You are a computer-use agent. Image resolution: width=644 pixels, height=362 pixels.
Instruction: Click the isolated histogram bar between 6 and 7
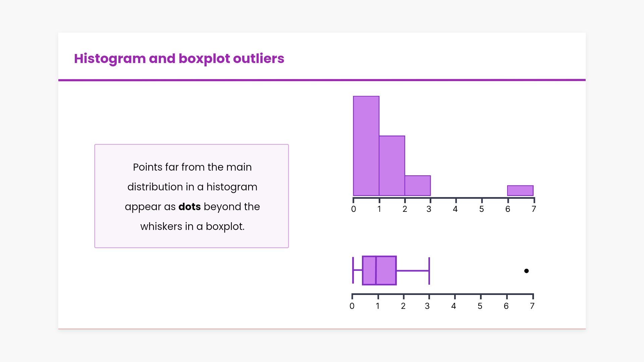pyautogui.click(x=520, y=190)
